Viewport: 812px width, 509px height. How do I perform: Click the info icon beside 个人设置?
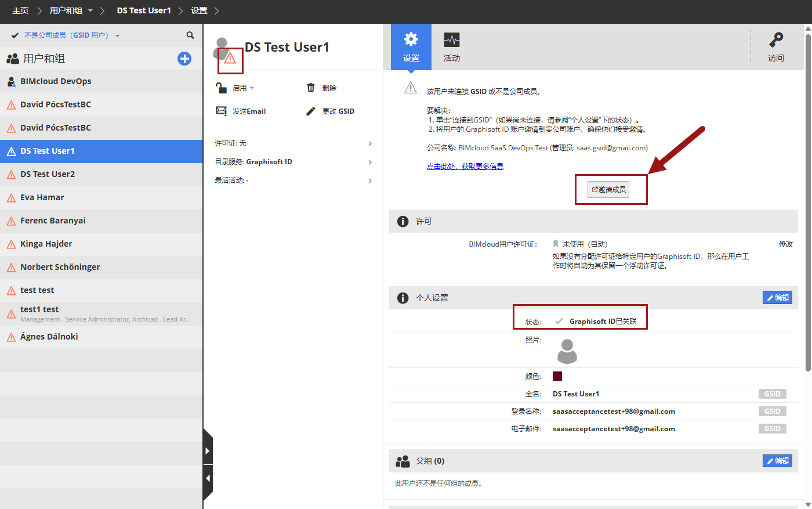click(x=403, y=298)
